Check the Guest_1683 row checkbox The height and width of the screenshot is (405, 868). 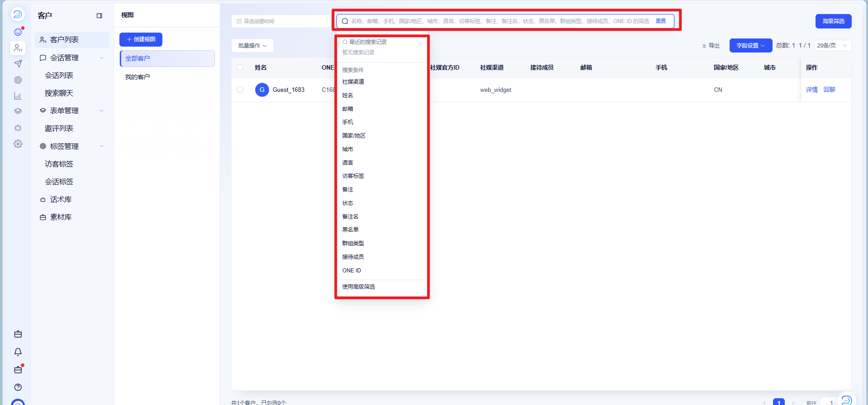pos(240,90)
